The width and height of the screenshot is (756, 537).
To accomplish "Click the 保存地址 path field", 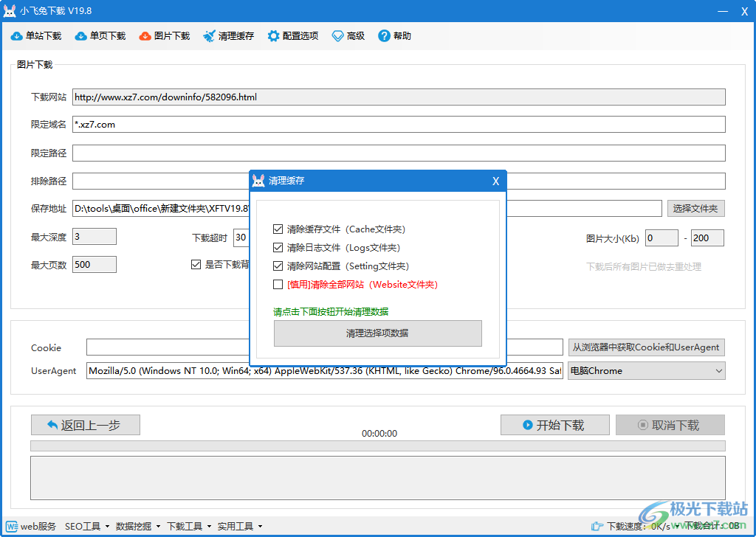I will [x=160, y=209].
